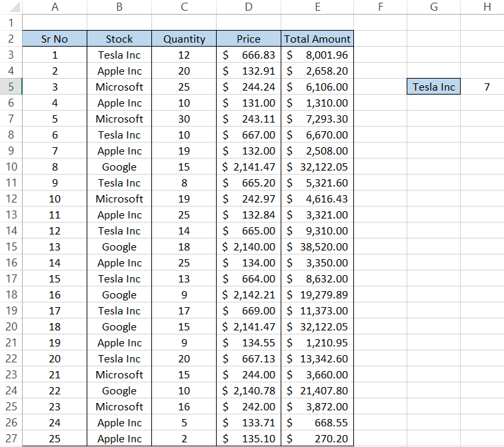Click the quantity cell containing 30
This screenshot has width=504, height=447.
click(184, 119)
